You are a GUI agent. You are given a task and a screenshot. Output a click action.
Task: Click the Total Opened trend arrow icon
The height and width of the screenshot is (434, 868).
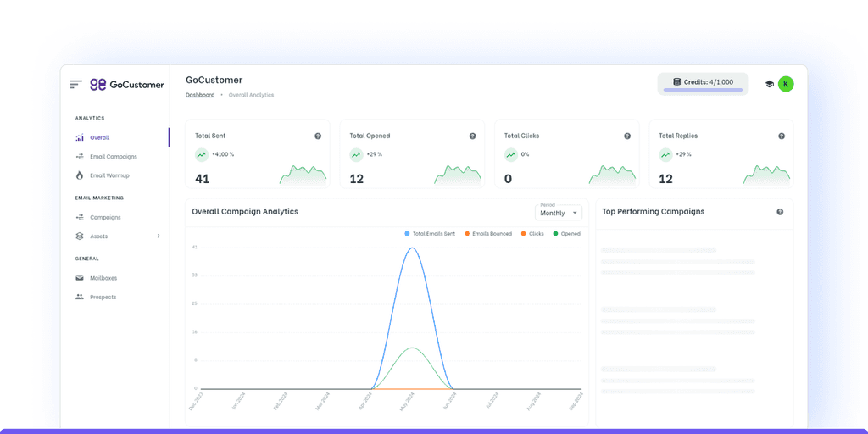tap(357, 154)
